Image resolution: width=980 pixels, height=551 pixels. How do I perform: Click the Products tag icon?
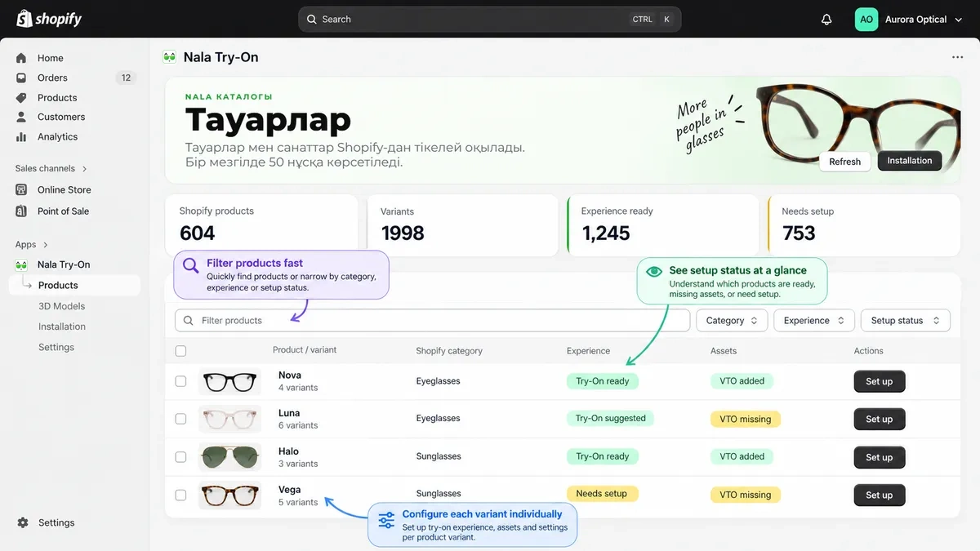(21, 97)
